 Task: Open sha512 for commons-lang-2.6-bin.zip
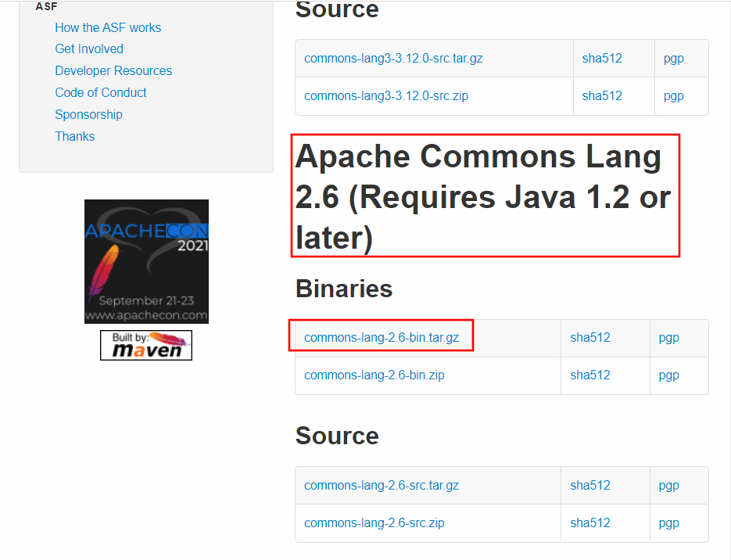(x=590, y=375)
